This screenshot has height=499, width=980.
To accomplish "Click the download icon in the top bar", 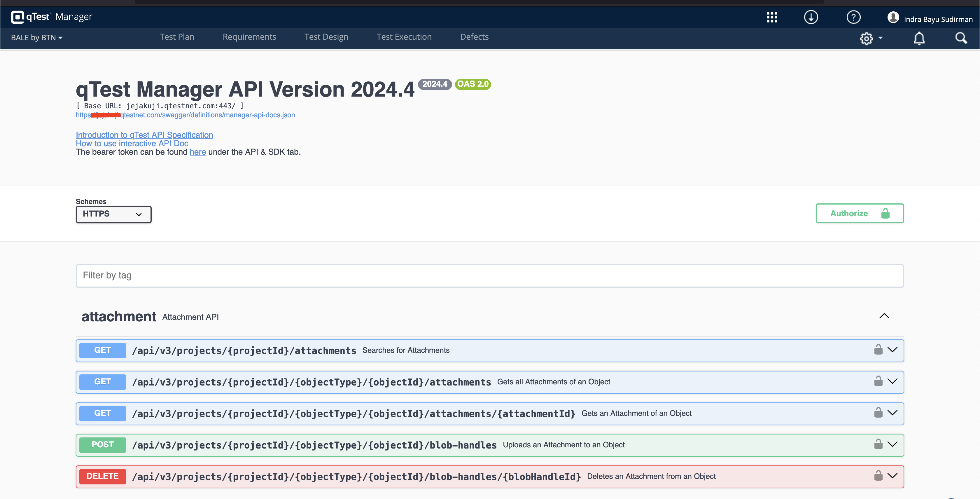I will pos(811,17).
